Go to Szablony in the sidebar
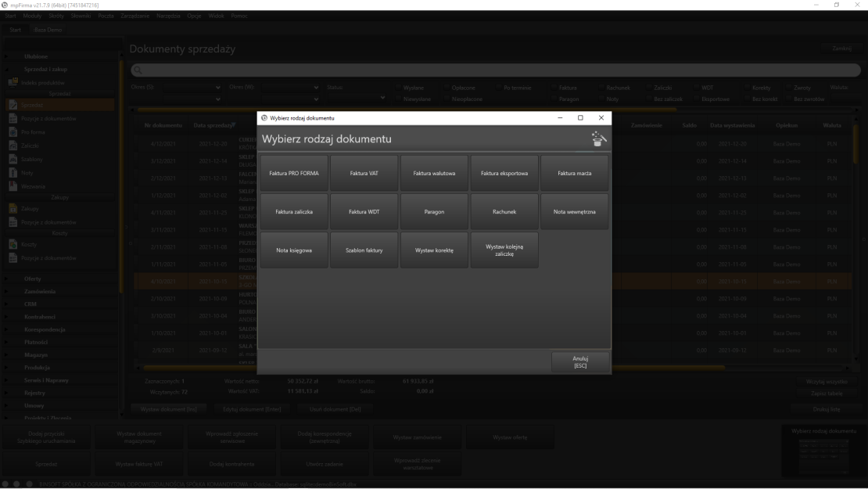Viewport: 868px width, 489px height. click(x=33, y=159)
